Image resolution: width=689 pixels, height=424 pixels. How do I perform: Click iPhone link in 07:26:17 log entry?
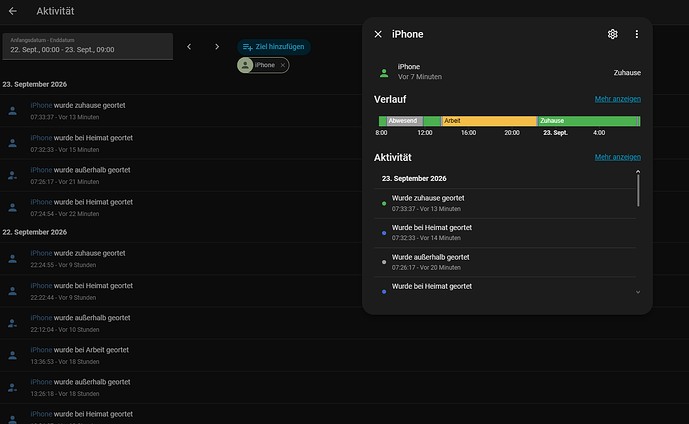(41, 170)
